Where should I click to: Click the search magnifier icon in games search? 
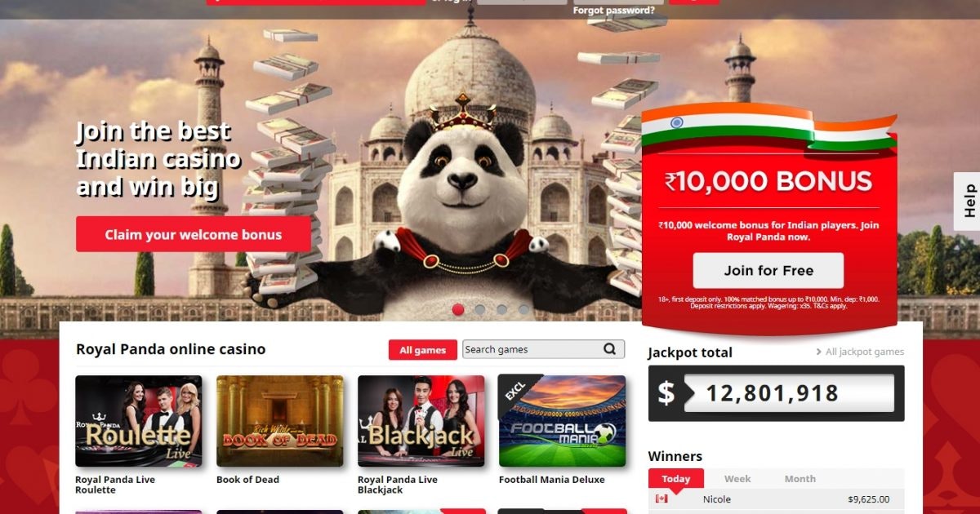(x=610, y=349)
